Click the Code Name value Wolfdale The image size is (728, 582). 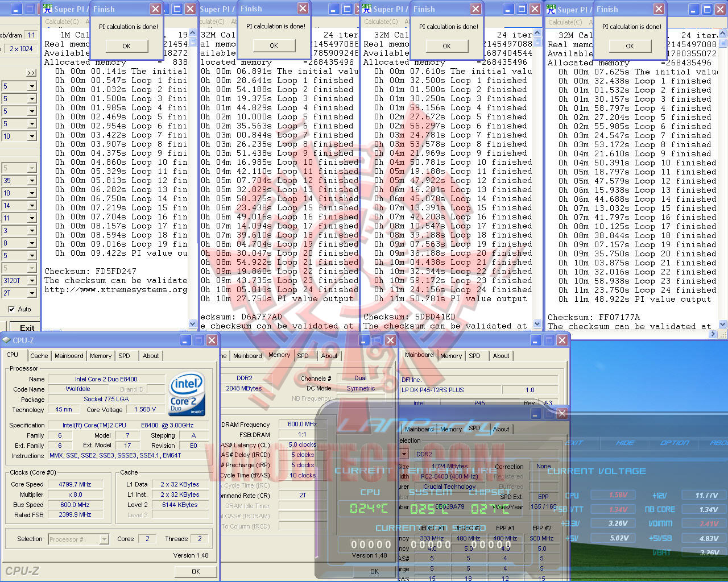point(78,389)
